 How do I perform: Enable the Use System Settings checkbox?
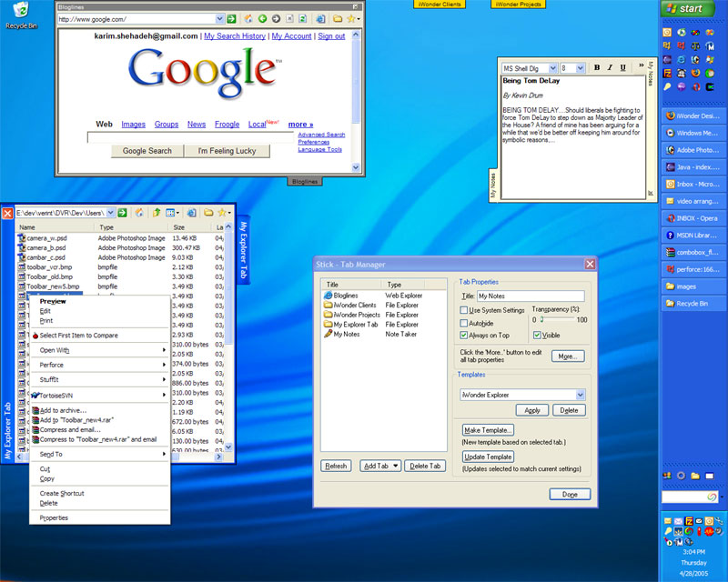(x=464, y=310)
